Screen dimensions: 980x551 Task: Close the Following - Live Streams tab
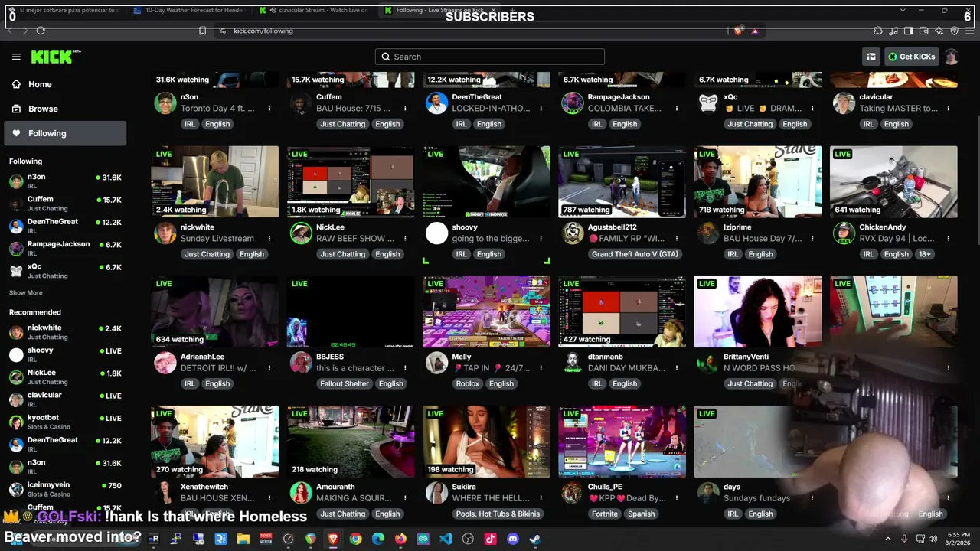point(495,10)
